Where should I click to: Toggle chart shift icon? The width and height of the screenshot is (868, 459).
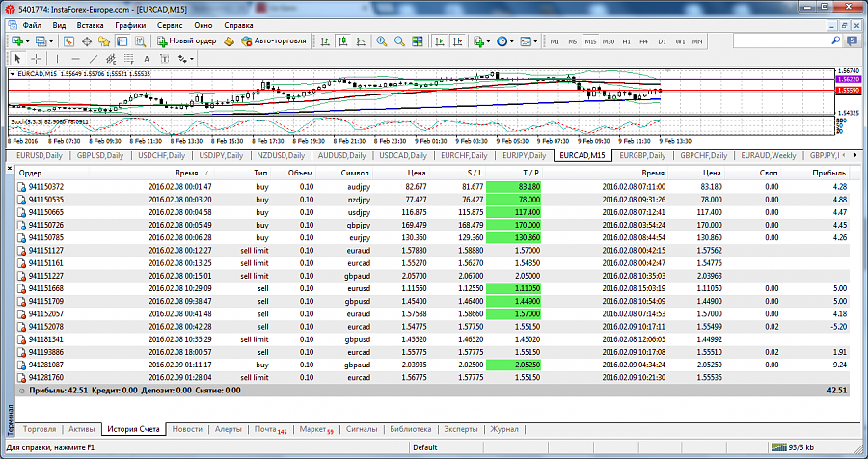click(457, 40)
